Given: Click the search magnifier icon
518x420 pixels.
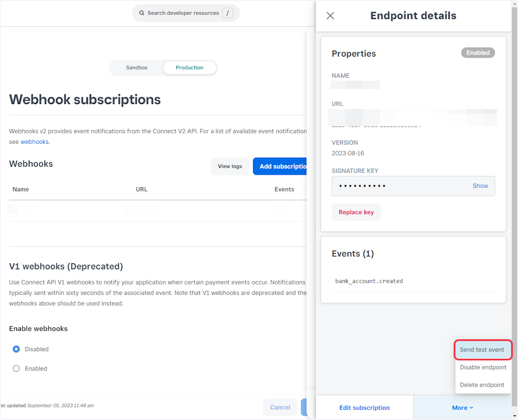Looking at the screenshot, I should [x=142, y=13].
